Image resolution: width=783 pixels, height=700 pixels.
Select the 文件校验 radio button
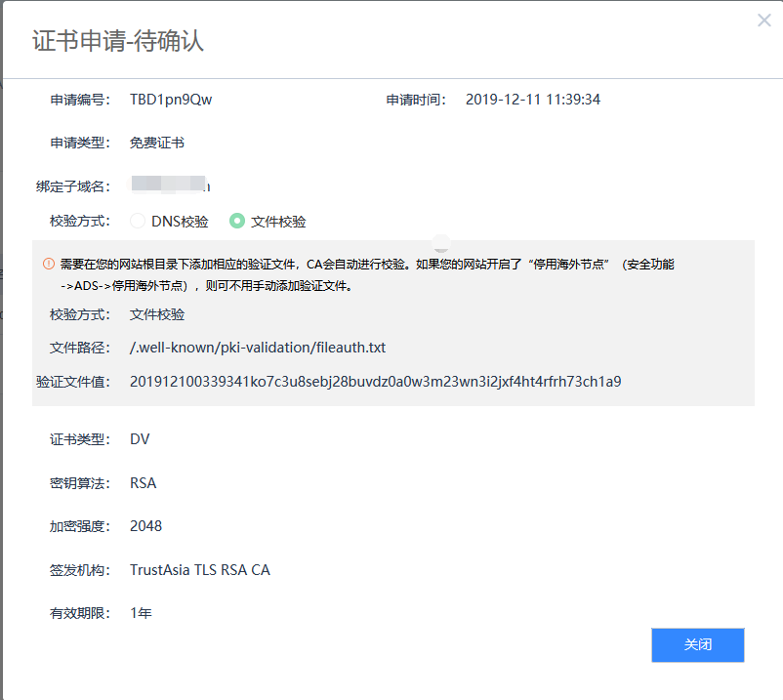237,222
